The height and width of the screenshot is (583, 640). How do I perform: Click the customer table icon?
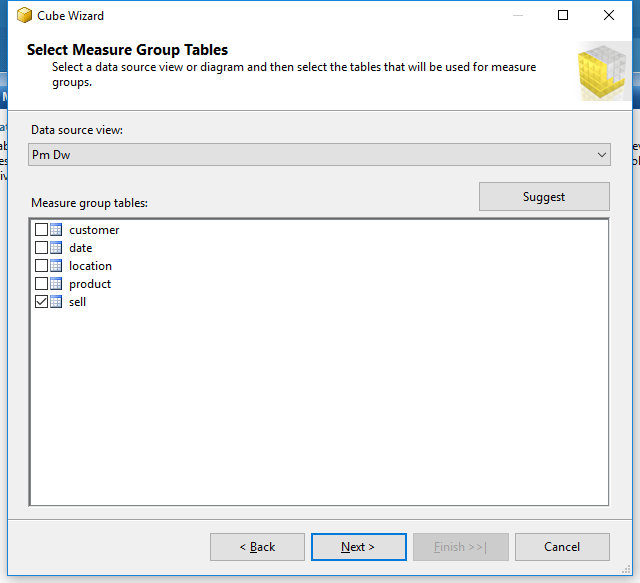(x=56, y=230)
